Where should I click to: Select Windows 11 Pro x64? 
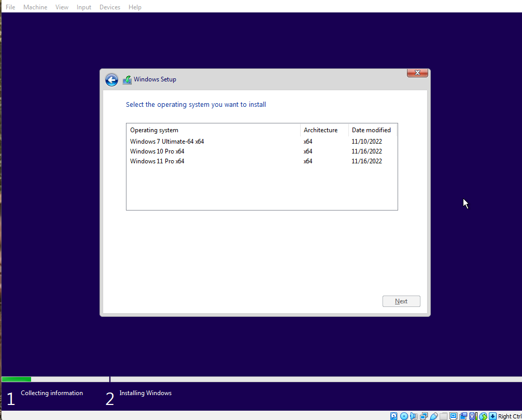pos(262,161)
